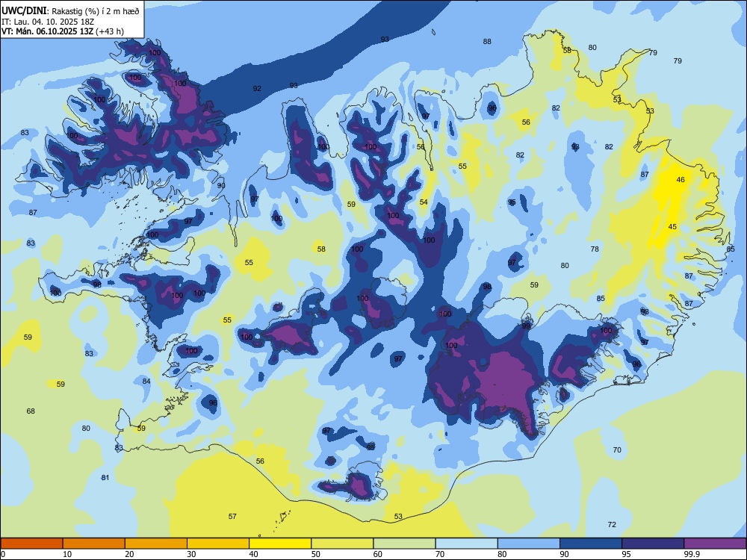
Task: Select the map value 84 near the southwest coast
Action: point(146,382)
